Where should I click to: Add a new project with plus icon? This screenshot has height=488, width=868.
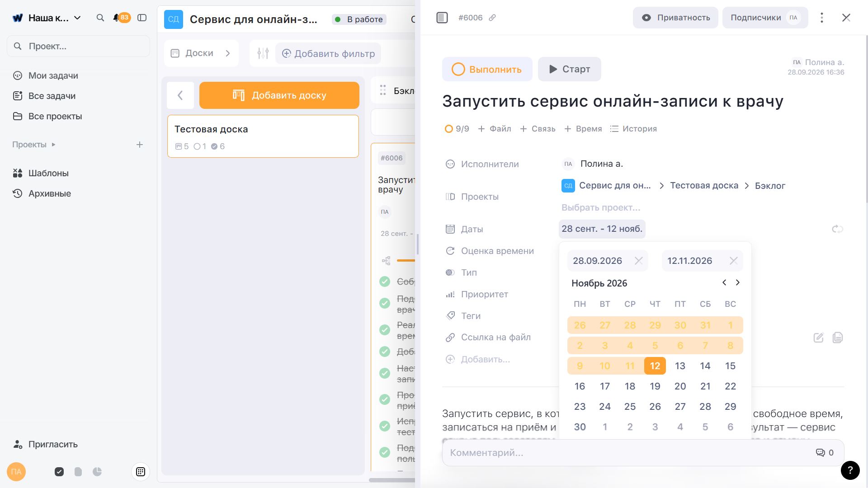click(x=140, y=145)
